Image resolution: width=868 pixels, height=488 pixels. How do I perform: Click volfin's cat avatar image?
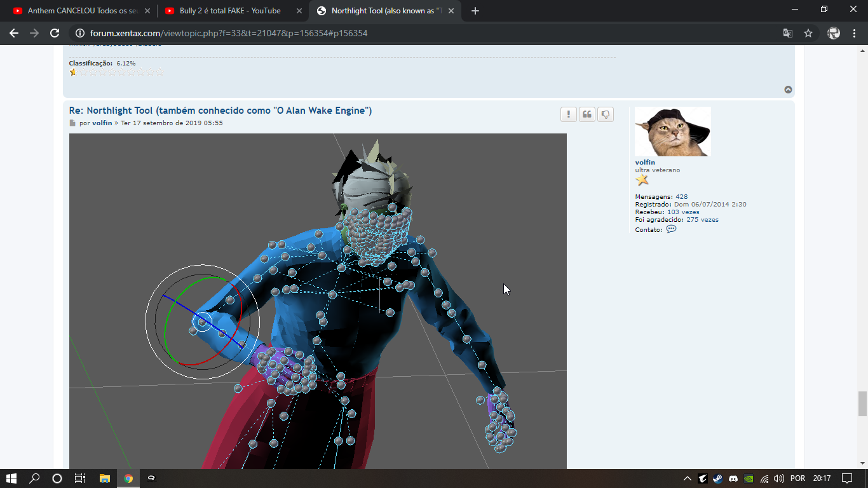coord(673,132)
